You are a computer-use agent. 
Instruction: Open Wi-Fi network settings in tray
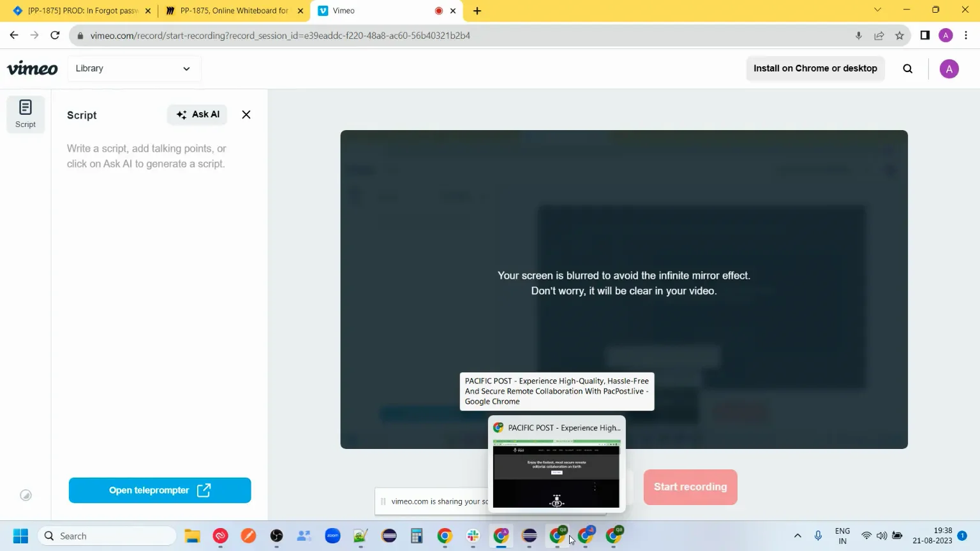[x=866, y=536]
